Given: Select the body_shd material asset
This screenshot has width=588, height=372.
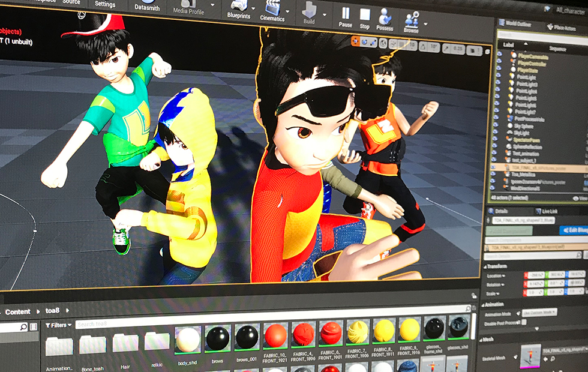Looking at the screenshot, I should 187,345.
